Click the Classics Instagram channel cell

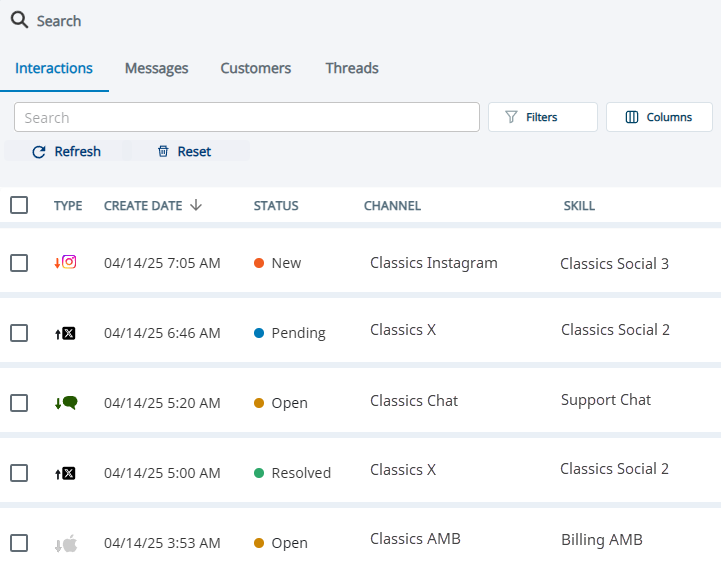tap(434, 263)
